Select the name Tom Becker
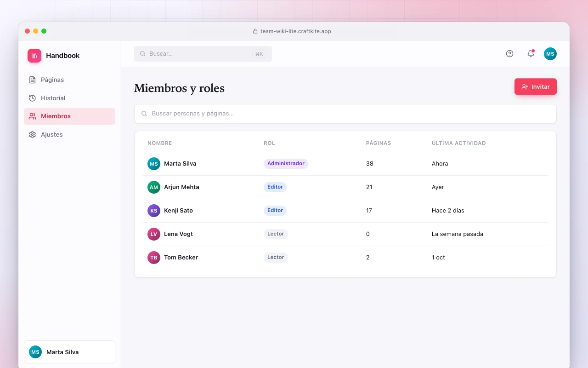 181,258
